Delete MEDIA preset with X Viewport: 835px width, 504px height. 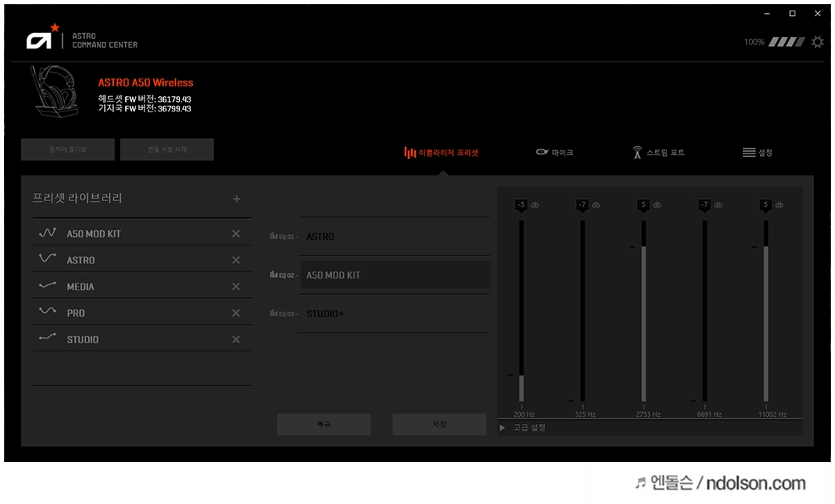[x=236, y=287]
